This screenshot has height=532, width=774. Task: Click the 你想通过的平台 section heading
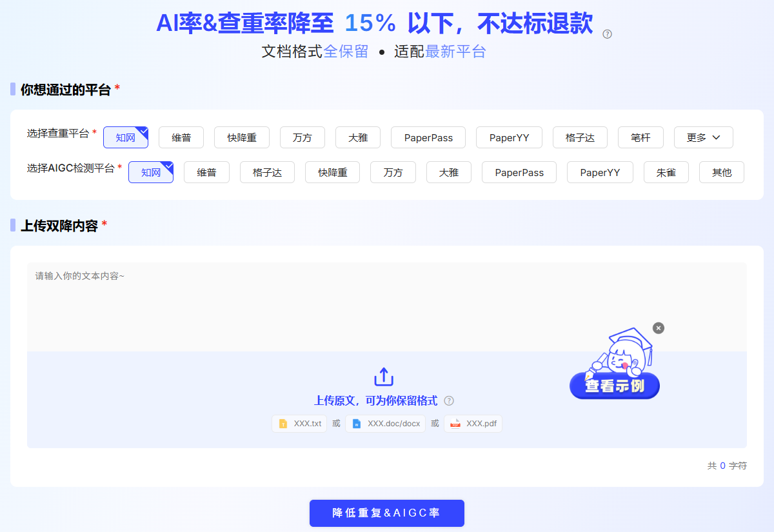66,90
